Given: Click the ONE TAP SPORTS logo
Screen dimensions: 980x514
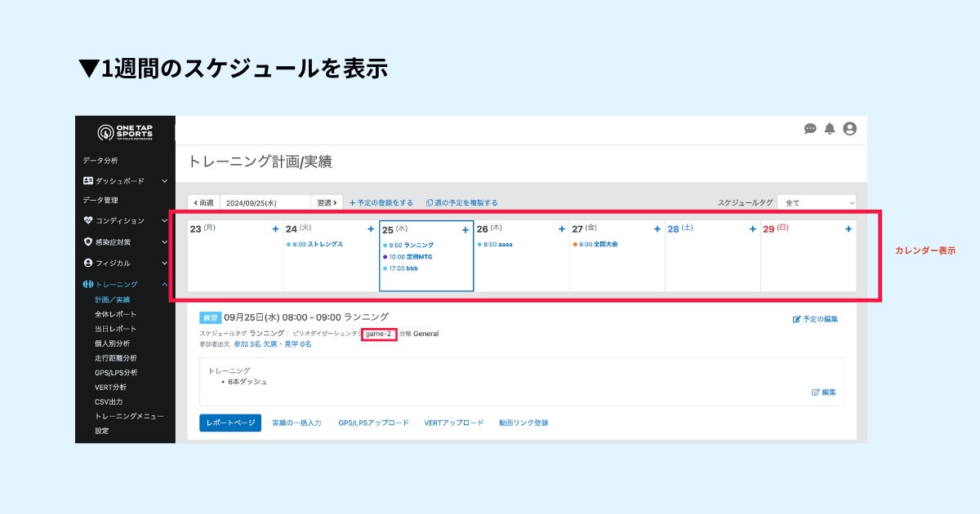Looking at the screenshot, I should [125, 132].
